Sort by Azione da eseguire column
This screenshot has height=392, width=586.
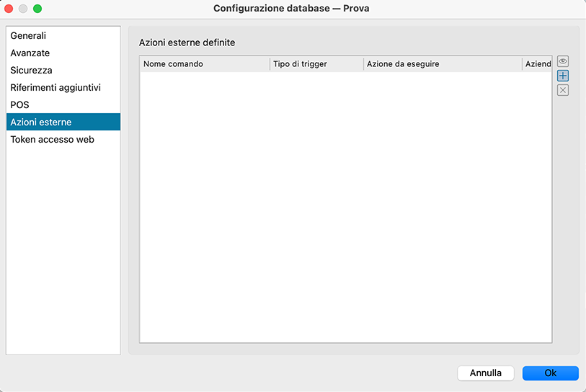click(443, 64)
